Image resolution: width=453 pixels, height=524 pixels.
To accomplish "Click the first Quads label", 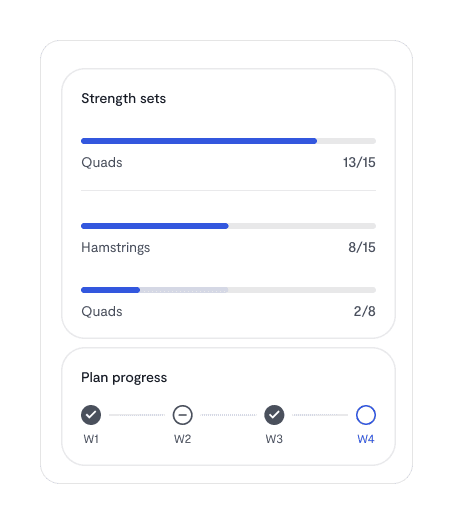I will point(102,162).
